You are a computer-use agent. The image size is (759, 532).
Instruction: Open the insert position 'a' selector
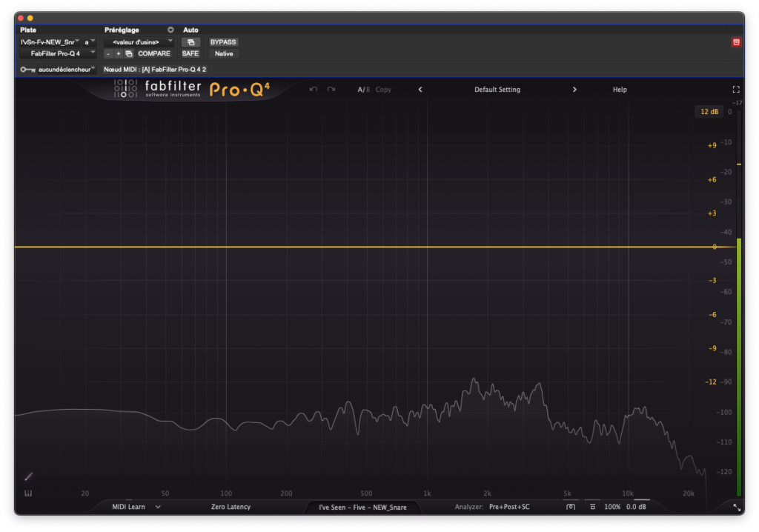pyautogui.click(x=90, y=42)
